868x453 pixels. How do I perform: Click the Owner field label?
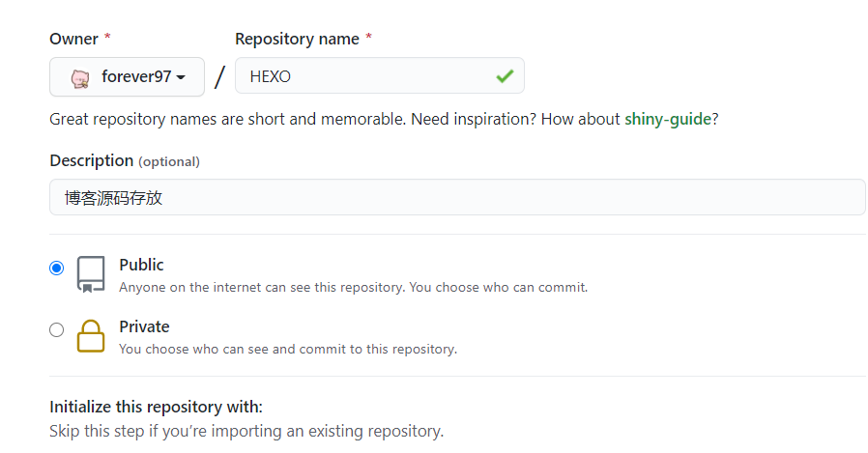click(73, 40)
